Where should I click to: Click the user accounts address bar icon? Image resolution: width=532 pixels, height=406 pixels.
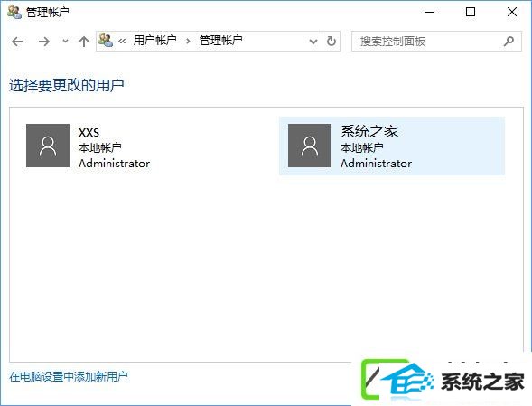[106, 41]
